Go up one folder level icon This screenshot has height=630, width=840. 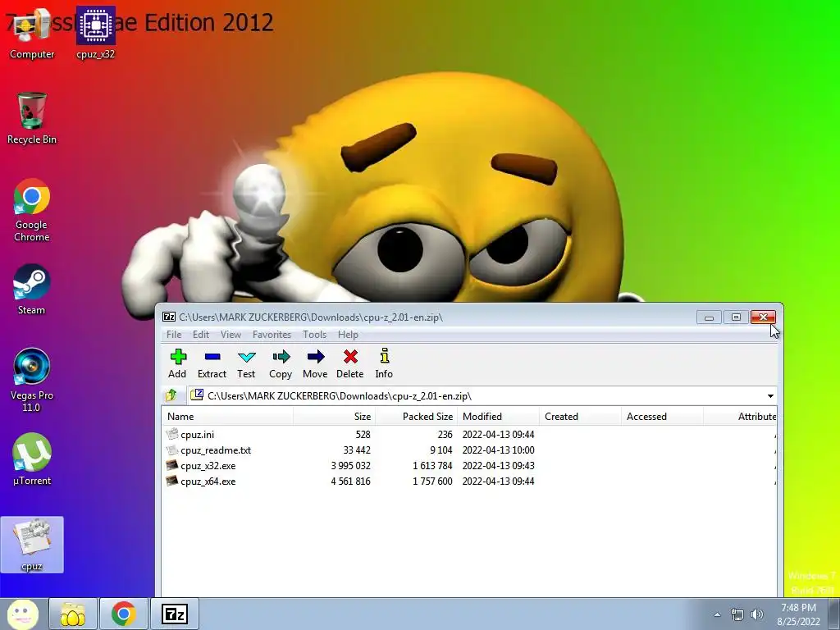(171, 395)
